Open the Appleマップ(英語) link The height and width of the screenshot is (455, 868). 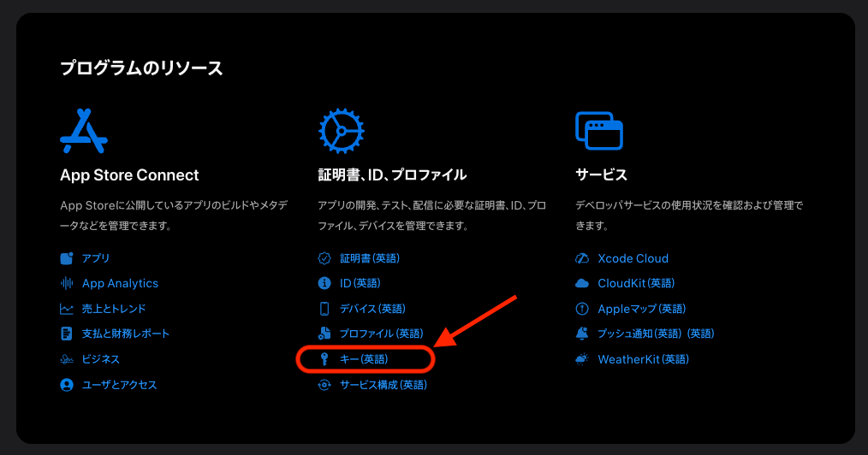tap(642, 309)
